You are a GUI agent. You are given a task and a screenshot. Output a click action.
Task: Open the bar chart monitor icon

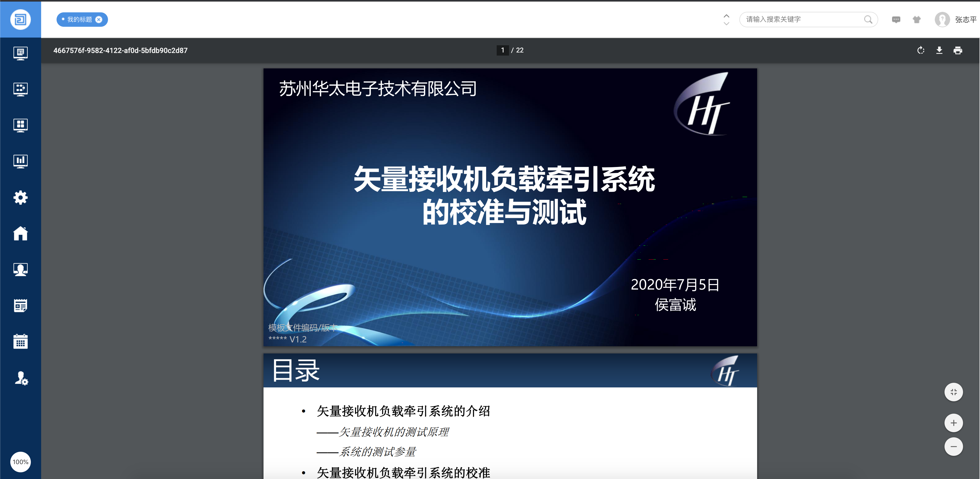(21, 161)
